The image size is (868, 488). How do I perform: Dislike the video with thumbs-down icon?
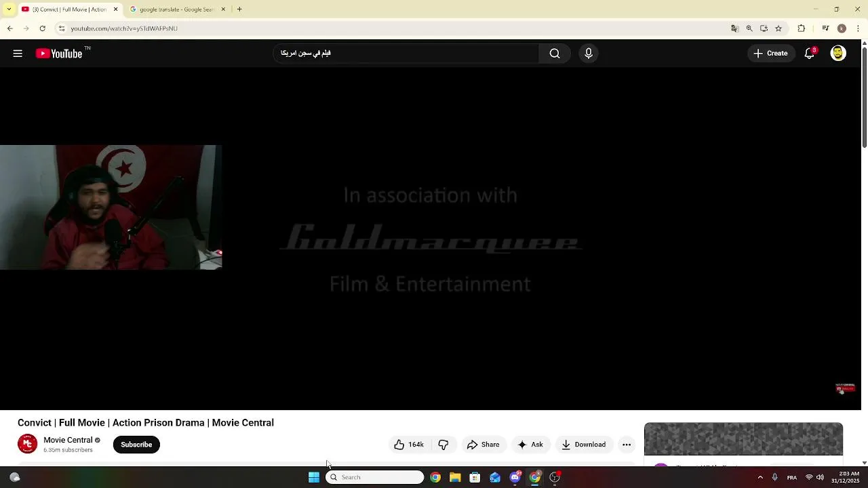tap(443, 445)
